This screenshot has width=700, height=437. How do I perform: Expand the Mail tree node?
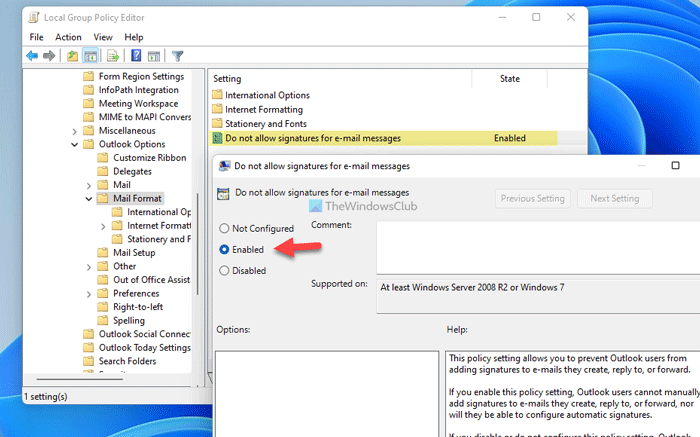pos(88,185)
